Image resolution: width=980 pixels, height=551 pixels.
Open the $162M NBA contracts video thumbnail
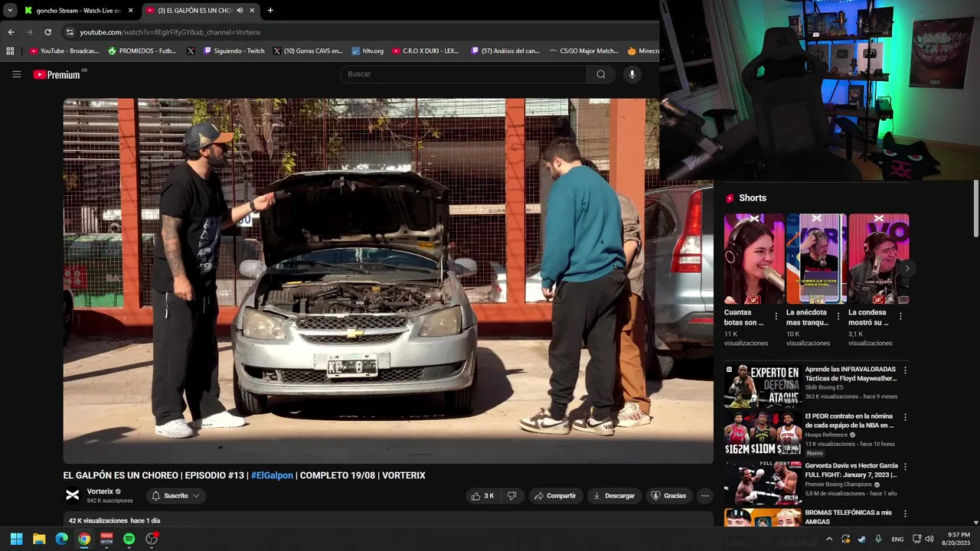(763, 434)
